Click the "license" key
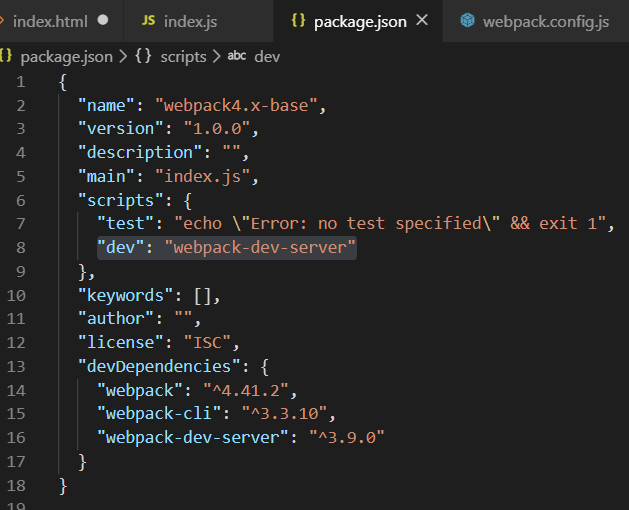 coord(120,343)
